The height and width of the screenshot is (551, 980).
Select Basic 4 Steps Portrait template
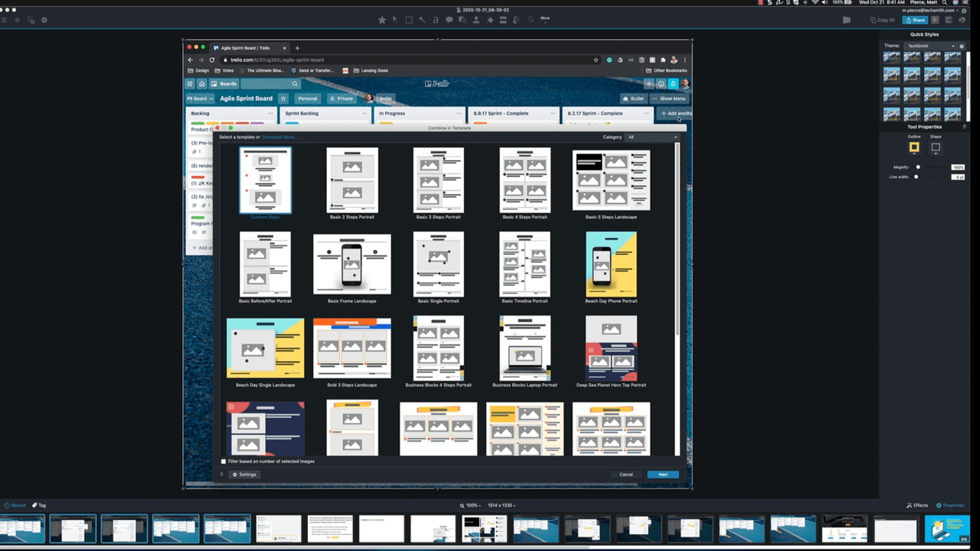(x=525, y=184)
